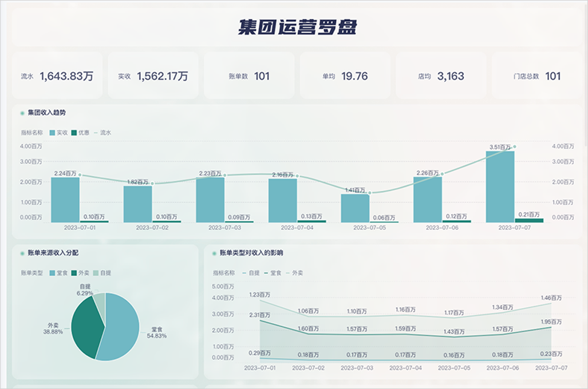
Task: Toggle 优惠 series in 集团收入趋势 legend
Action: click(81, 132)
